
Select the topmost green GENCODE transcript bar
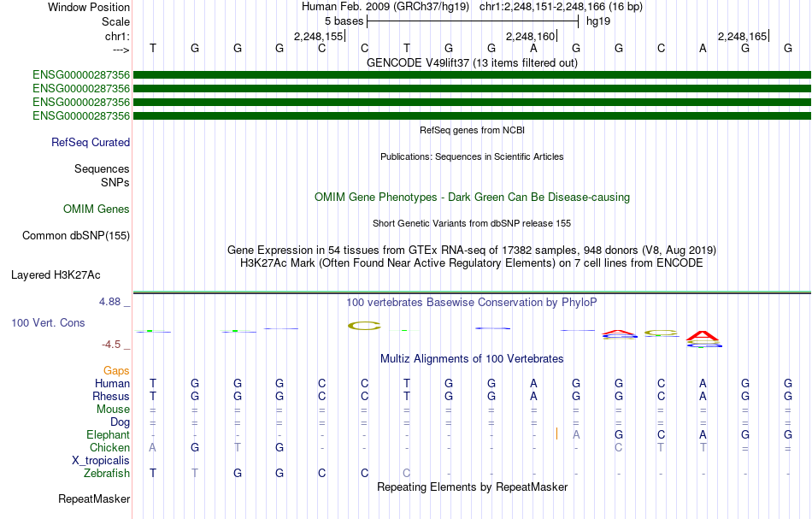[472, 75]
